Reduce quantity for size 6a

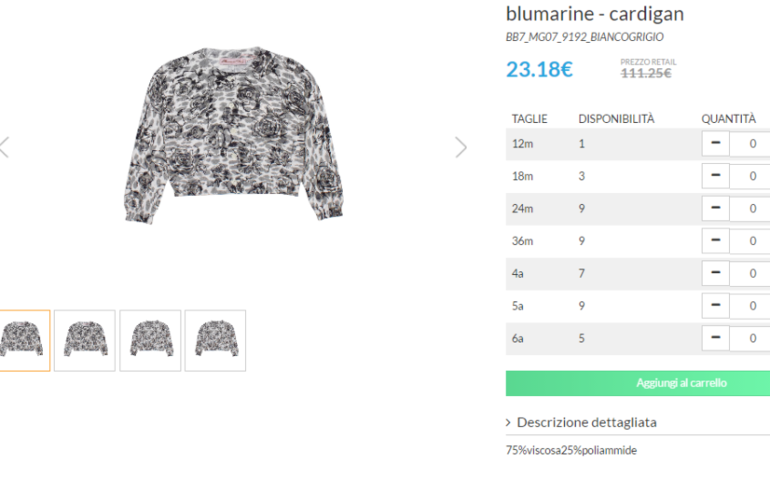pos(715,338)
